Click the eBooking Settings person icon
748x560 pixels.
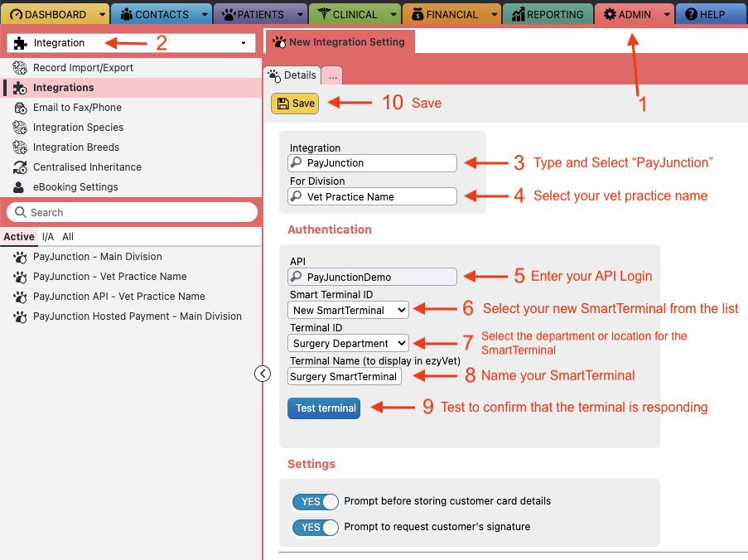pos(18,187)
